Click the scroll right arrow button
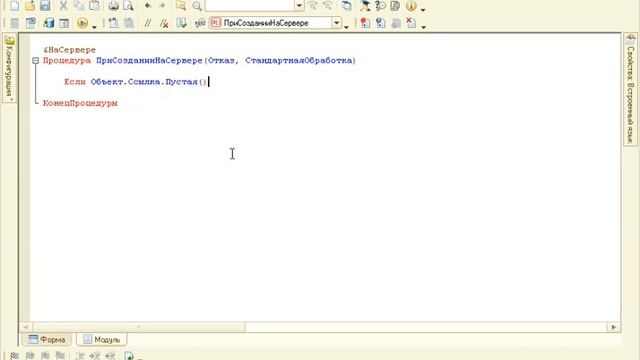 [x=613, y=327]
